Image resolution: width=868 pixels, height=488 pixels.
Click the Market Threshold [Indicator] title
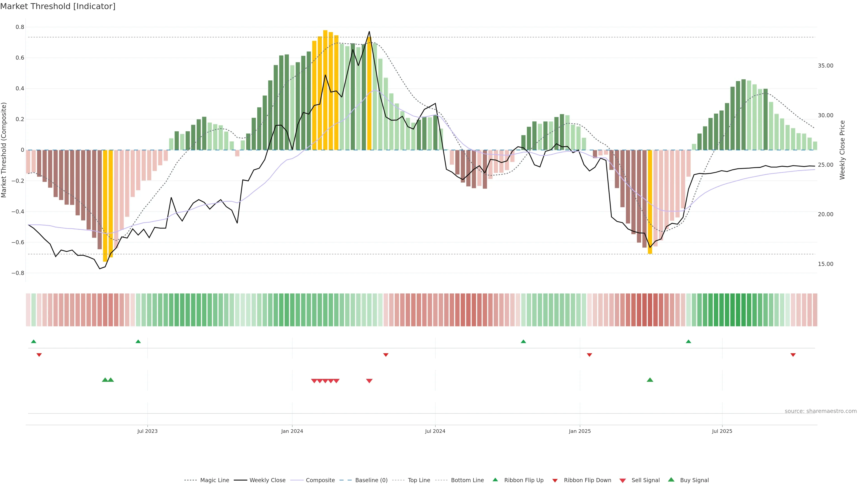[x=58, y=6]
